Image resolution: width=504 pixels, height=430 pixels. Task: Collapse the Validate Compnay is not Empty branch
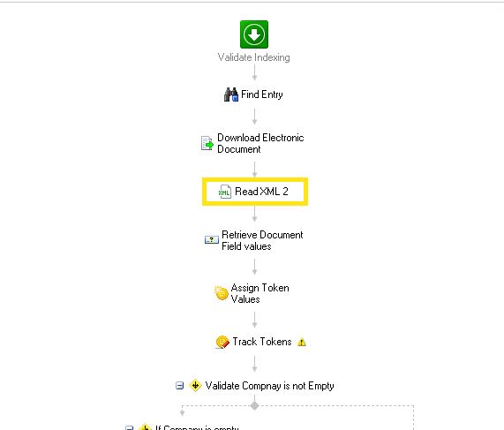180,385
